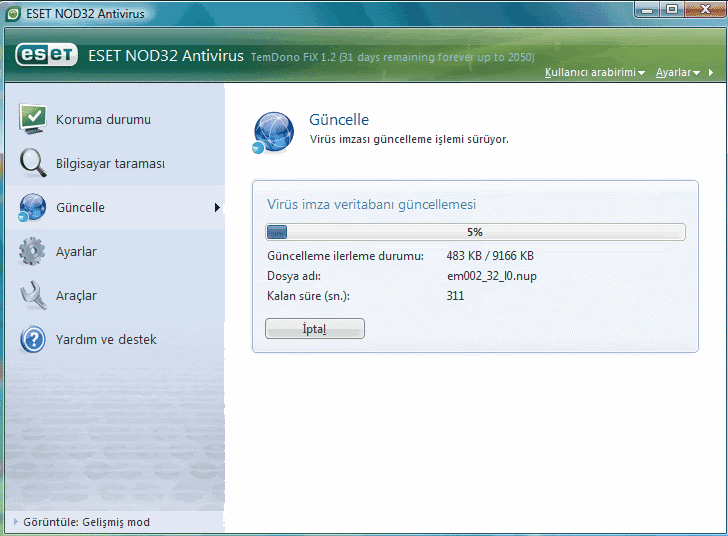The image size is (728, 536).
Task: Click Virüs imza veritabanı güncellemesi title
Action: 371,204
